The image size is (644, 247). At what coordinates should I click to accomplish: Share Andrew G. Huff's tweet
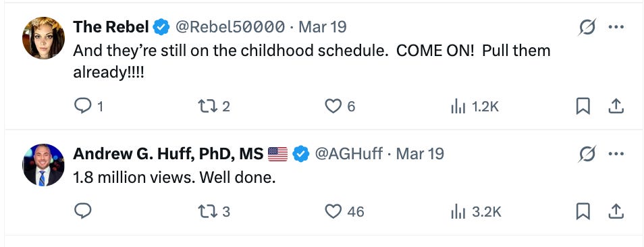(616, 212)
